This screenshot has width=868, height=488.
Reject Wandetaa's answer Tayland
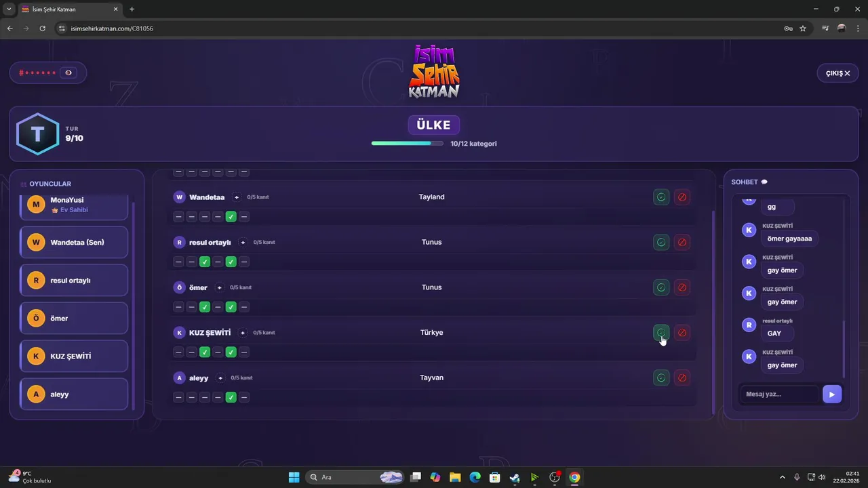[682, 197]
